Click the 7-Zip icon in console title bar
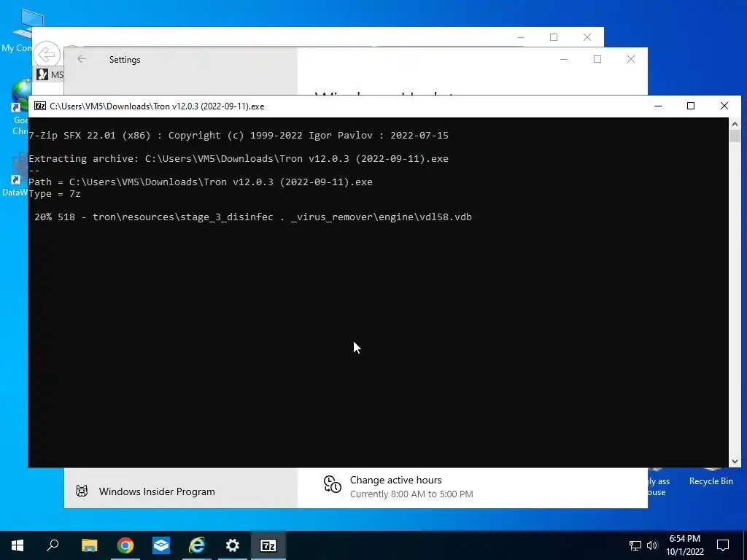 coord(40,106)
